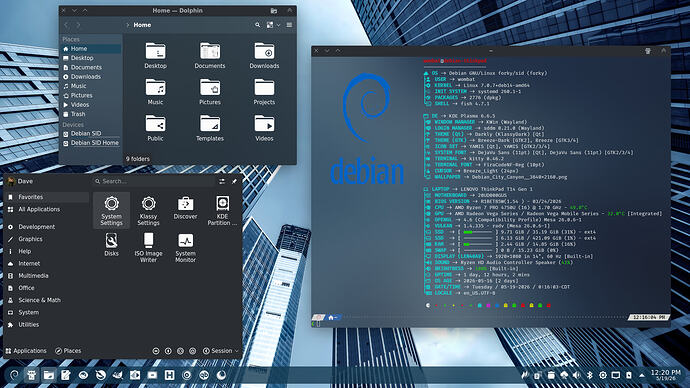The image size is (690, 388).
Task: Select Documents in Dolphin Places sidebar
Action: tap(91, 67)
